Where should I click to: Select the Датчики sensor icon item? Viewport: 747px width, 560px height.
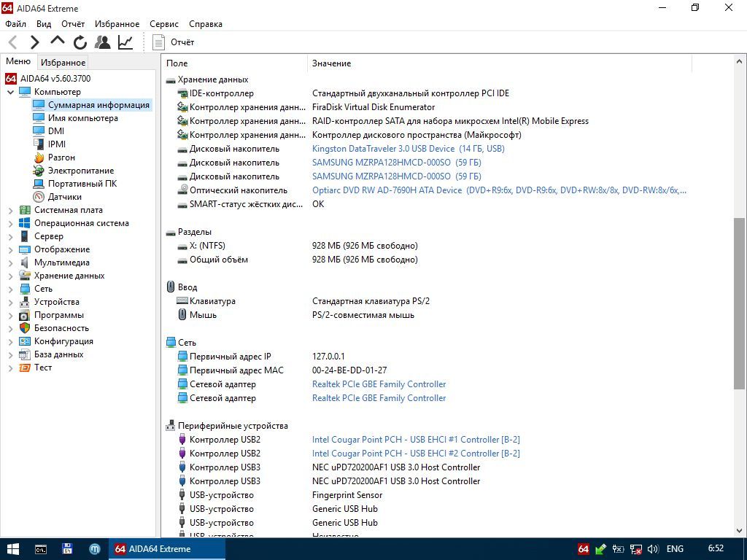click(x=39, y=197)
